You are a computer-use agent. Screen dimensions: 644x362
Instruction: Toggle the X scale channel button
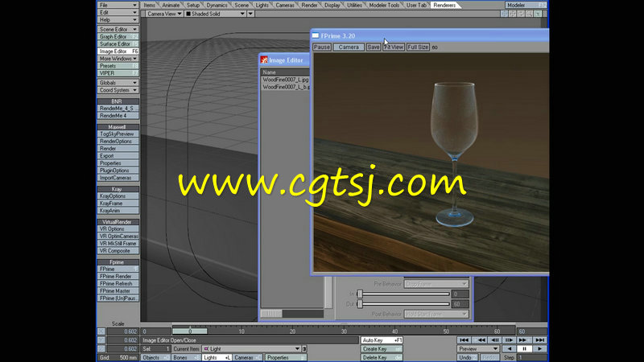tap(101, 331)
